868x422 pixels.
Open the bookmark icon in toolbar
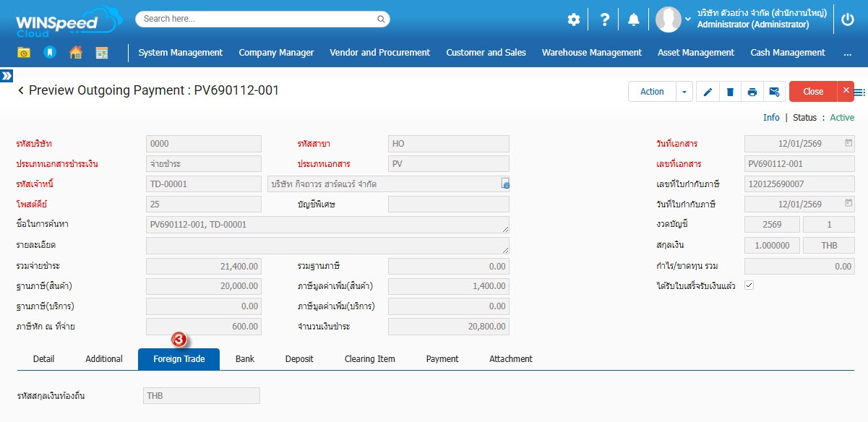50,53
